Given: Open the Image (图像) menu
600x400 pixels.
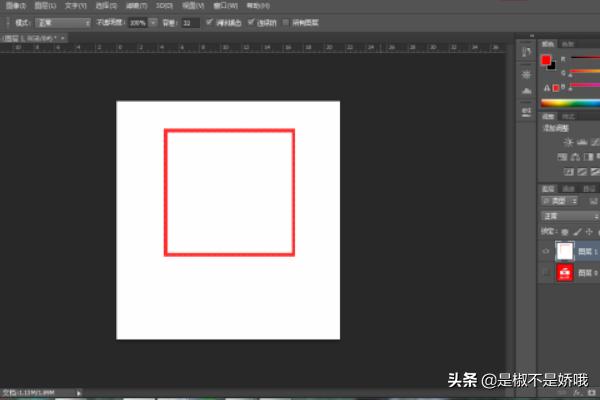Looking at the screenshot, I should coord(15,6).
